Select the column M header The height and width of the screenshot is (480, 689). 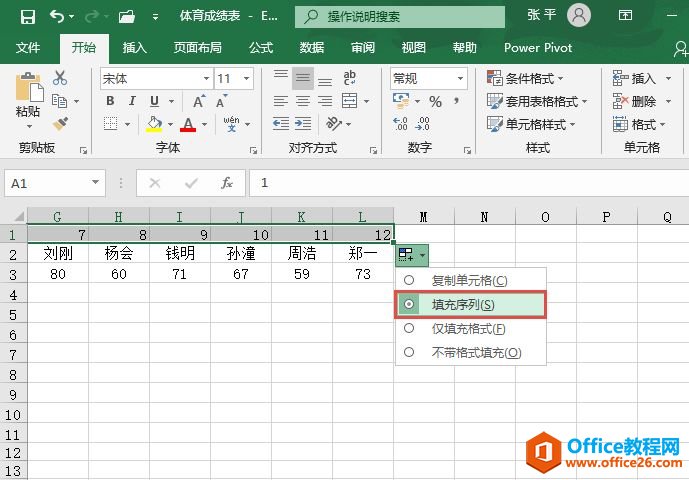click(424, 217)
